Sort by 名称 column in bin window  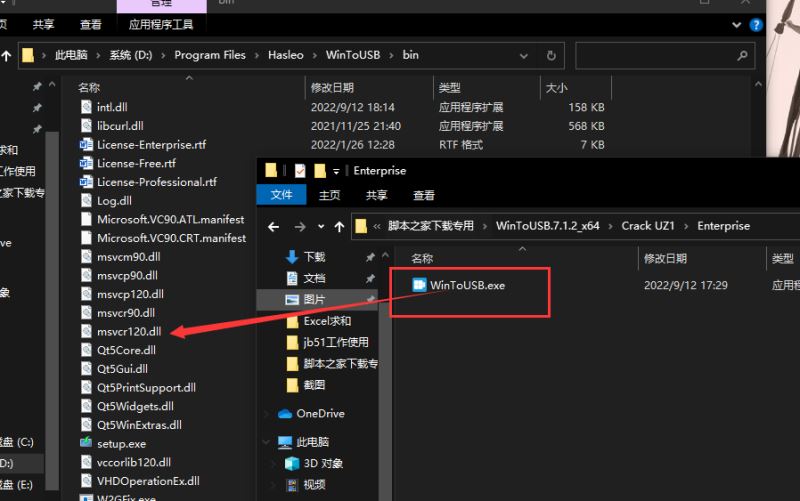89,88
